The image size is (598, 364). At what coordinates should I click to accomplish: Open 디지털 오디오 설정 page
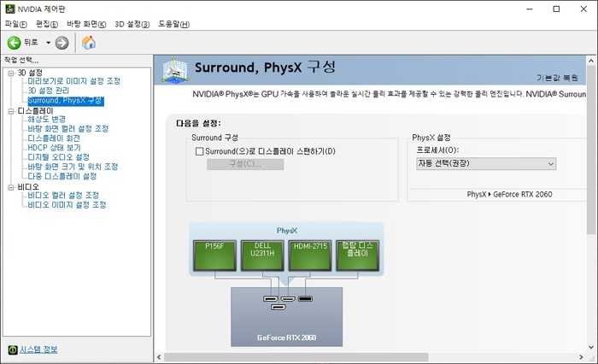click(58, 157)
